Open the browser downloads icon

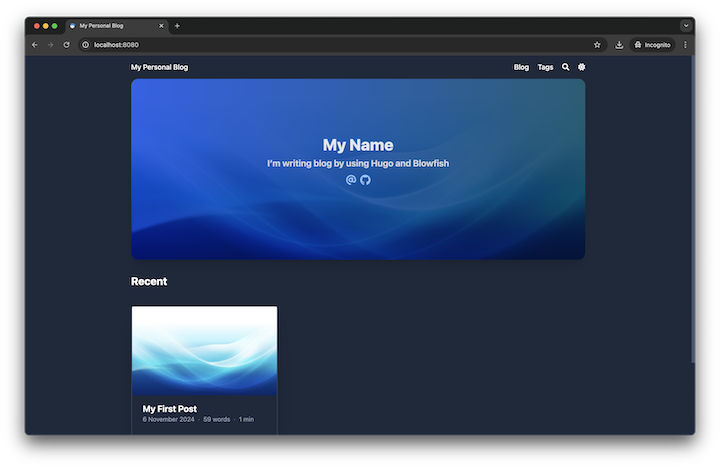[x=619, y=45]
